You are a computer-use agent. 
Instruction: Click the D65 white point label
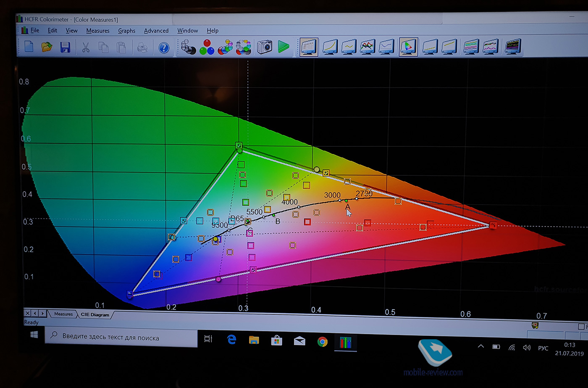[237, 219]
